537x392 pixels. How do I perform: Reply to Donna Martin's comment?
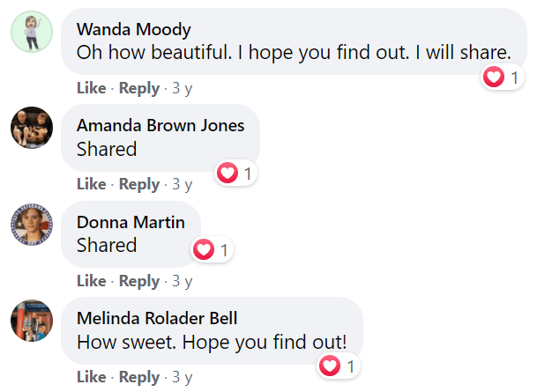[139, 282]
